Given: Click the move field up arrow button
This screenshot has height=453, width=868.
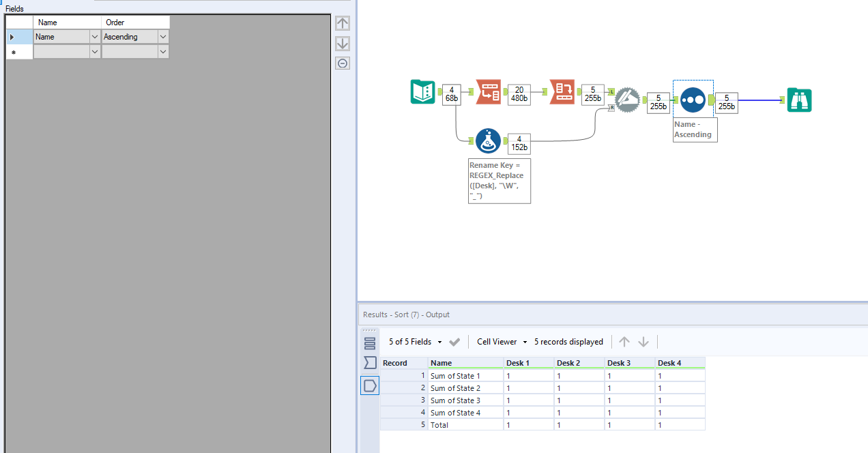Looking at the screenshot, I should (342, 23).
